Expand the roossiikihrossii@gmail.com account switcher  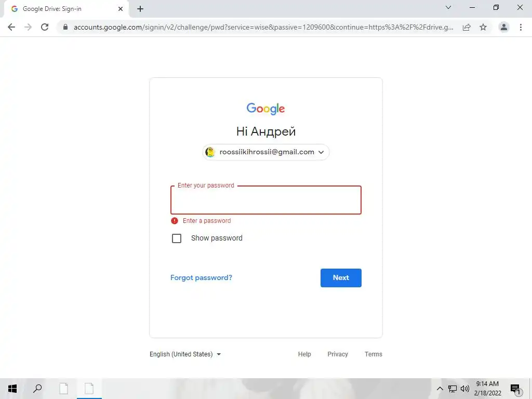[265, 152]
